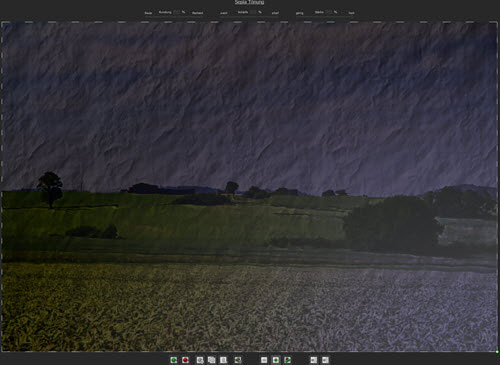Click the stacked-pages icon in the bottom toolbar
The width and height of the screenshot is (500, 365).
211,360
